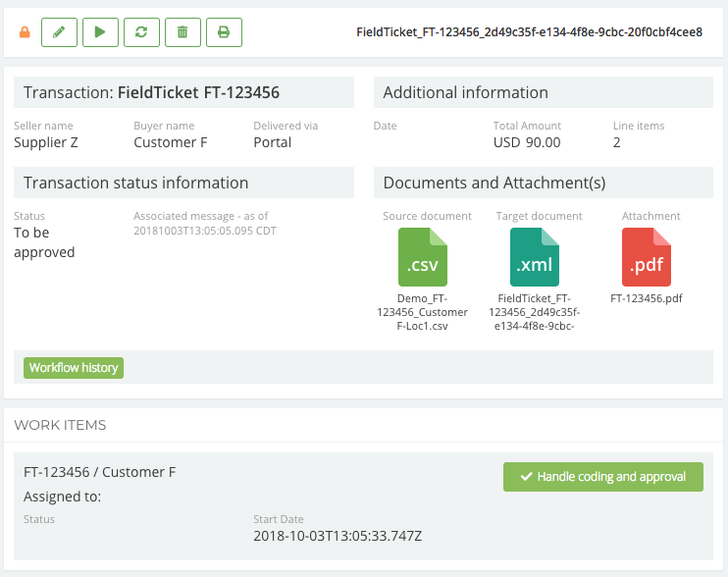
Task: Click Handle coding and approval button
Action: coord(603,477)
